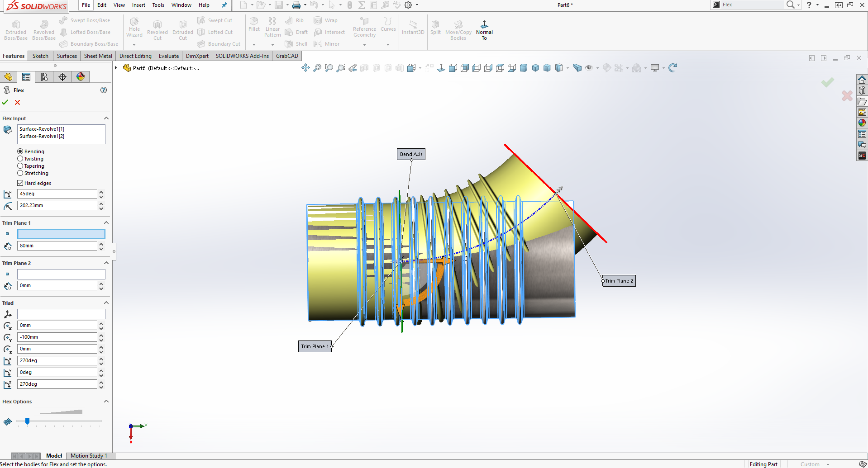Click the 45deg bend angle field
Viewport: 868px width, 468px height.
coord(57,194)
